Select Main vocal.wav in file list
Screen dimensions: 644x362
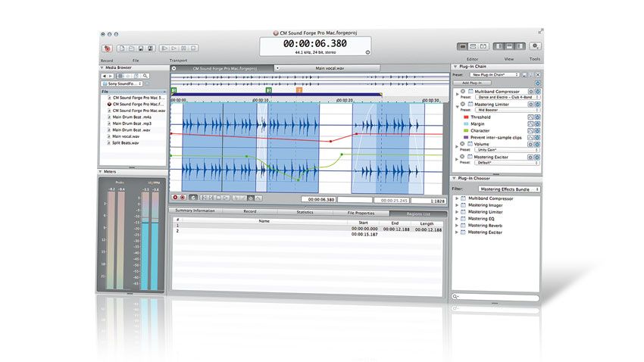126,136
